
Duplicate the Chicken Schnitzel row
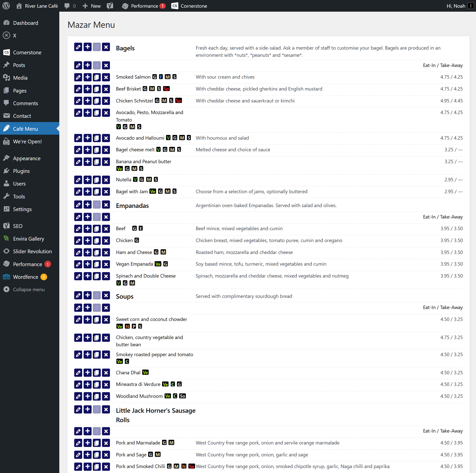click(97, 101)
